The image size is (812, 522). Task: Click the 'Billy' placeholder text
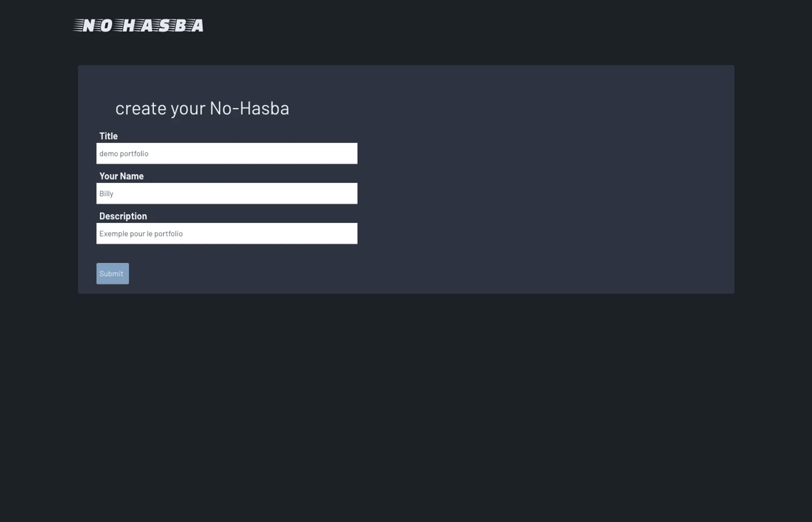106,194
